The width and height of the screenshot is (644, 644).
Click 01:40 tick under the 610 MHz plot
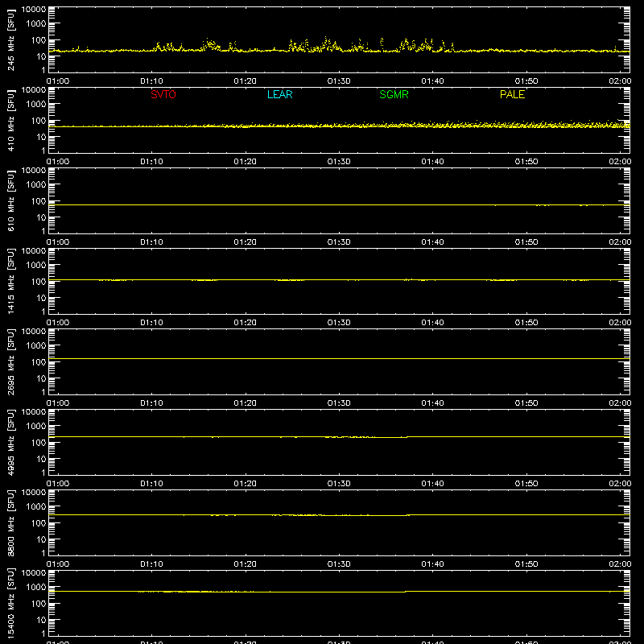[x=432, y=242]
